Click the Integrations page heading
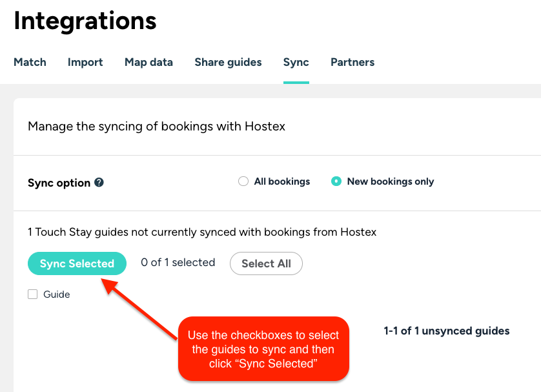The image size is (541, 392). [85, 21]
